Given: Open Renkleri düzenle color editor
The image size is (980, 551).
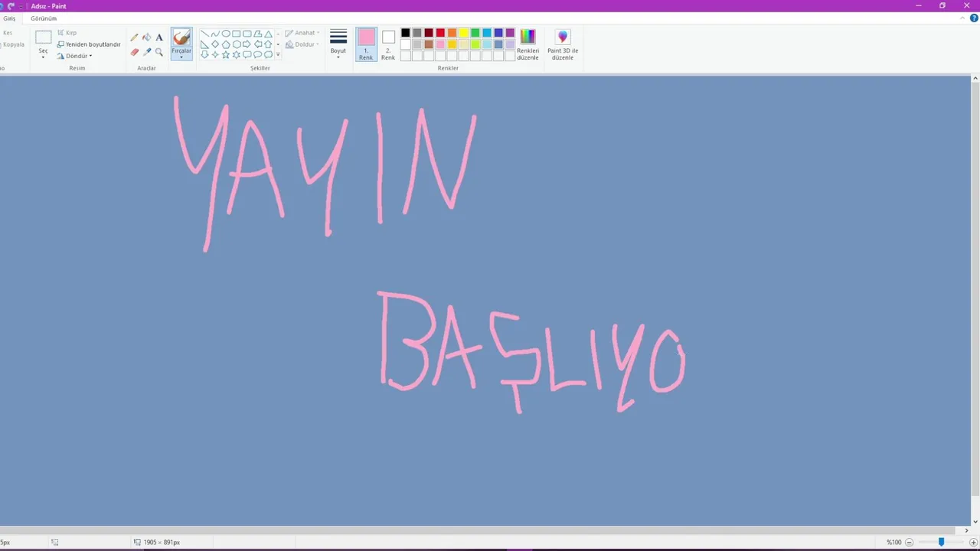Looking at the screenshot, I should (528, 45).
